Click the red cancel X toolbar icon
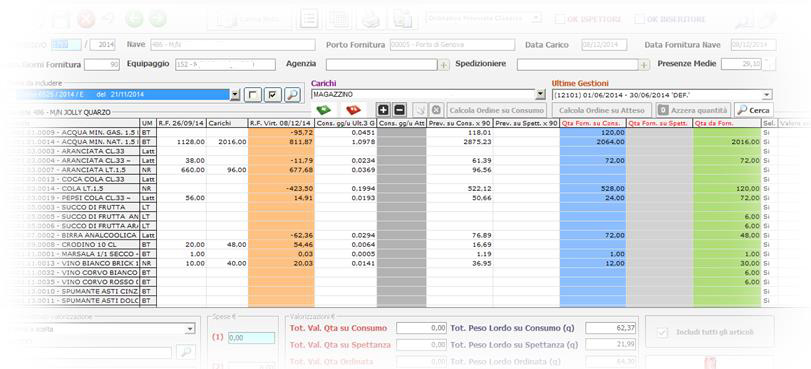This screenshot has width=811, height=369. point(86,19)
